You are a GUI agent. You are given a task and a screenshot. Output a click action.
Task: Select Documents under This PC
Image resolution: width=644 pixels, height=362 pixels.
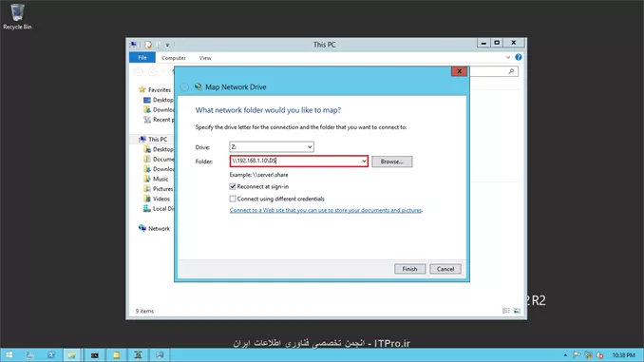pyautogui.click(x=159, y=159)
